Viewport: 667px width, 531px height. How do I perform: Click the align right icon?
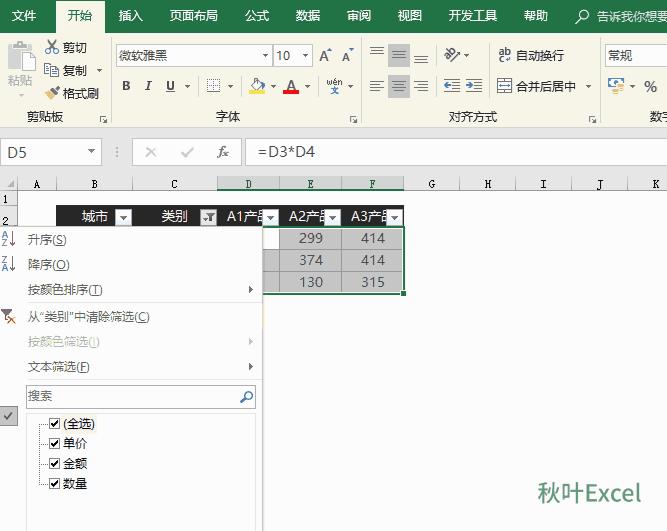(x=421, y=86)
